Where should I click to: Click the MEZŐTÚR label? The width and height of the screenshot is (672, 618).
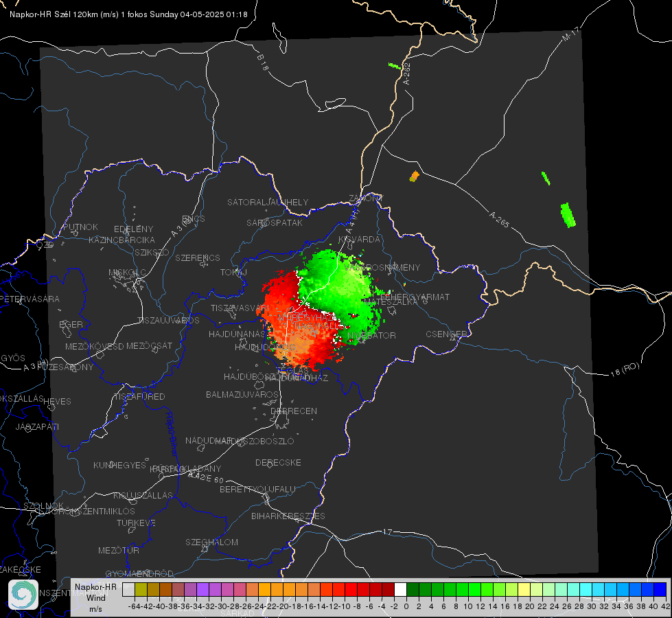pyautogui.click(x=119, y=550)
